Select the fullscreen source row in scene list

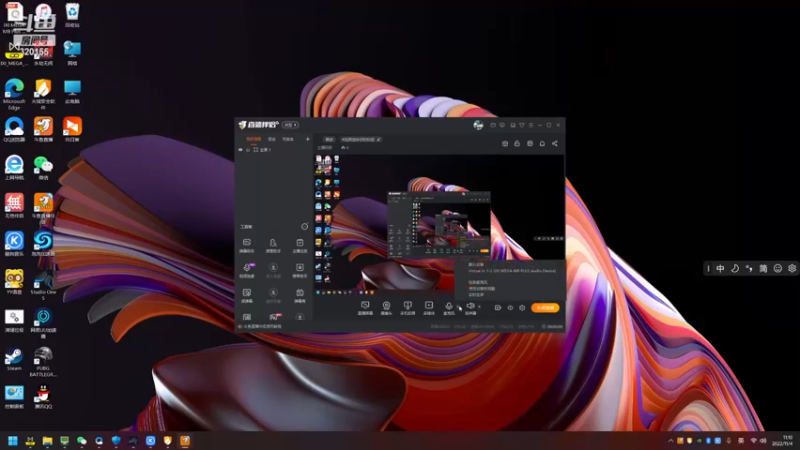273,150
